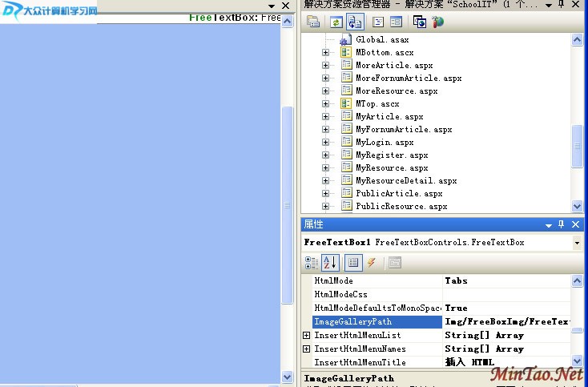Click the Properties list icon in property toolbar

coord(353,262)
